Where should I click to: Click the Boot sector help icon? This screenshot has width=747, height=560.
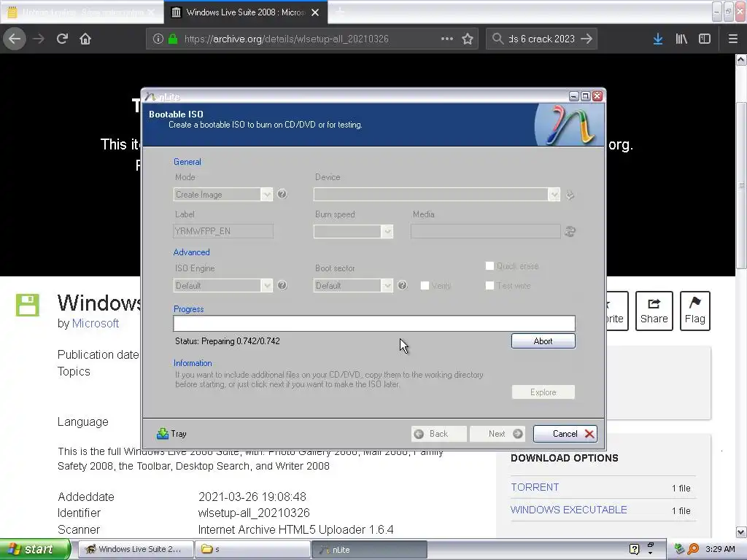[x=402, y=285]
